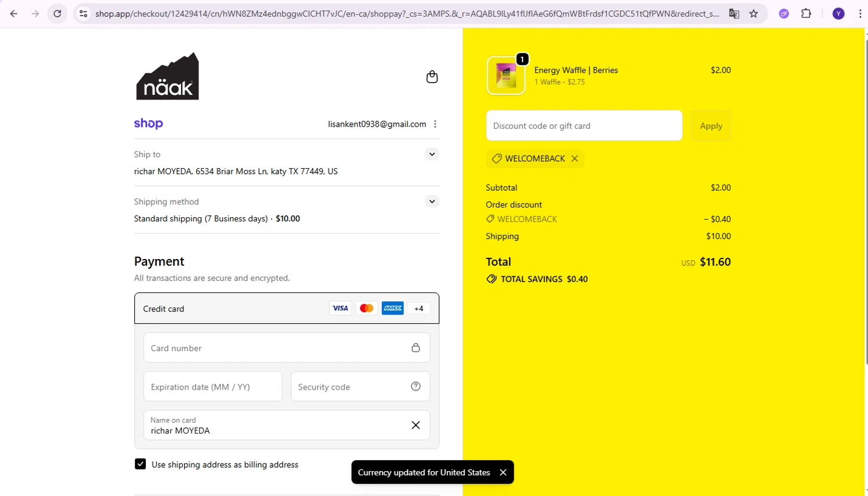This screenshot has width=868, height=496.
Task: Open the purple browser extension icon
Action: pos(784,13)
